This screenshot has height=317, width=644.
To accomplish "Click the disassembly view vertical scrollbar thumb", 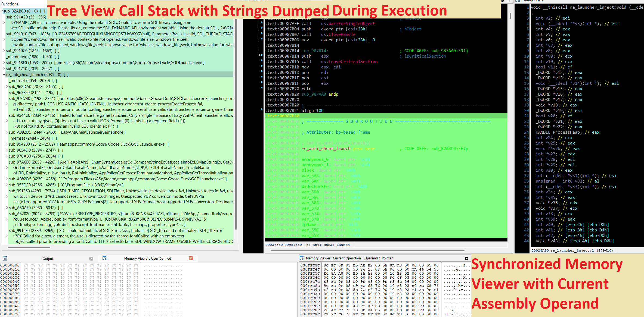I will (x=510, y=16).
